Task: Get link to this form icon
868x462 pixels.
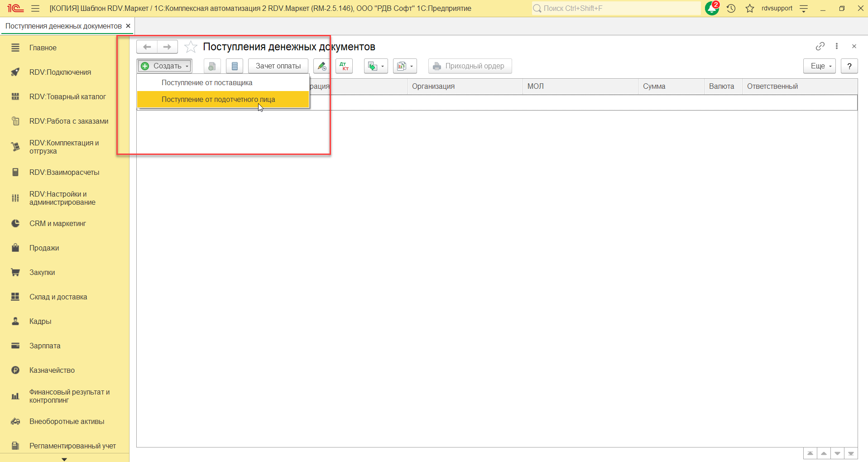Action: click(x=820, y=46)
